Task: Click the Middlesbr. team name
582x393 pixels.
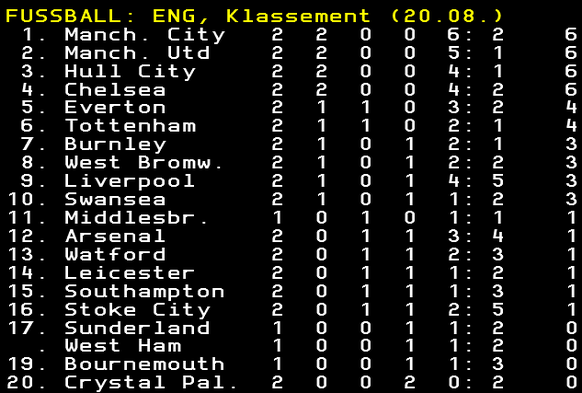Action: coord(137,217)
